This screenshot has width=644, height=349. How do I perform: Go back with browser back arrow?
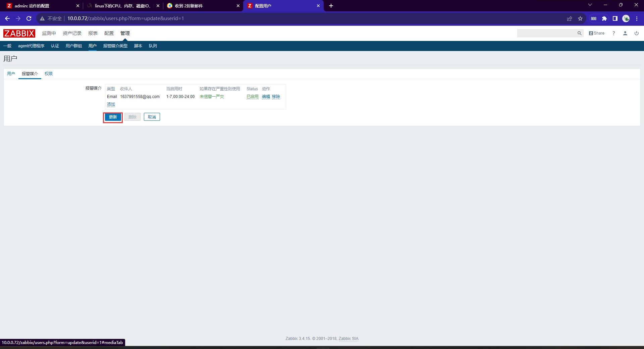pos(7,18)
